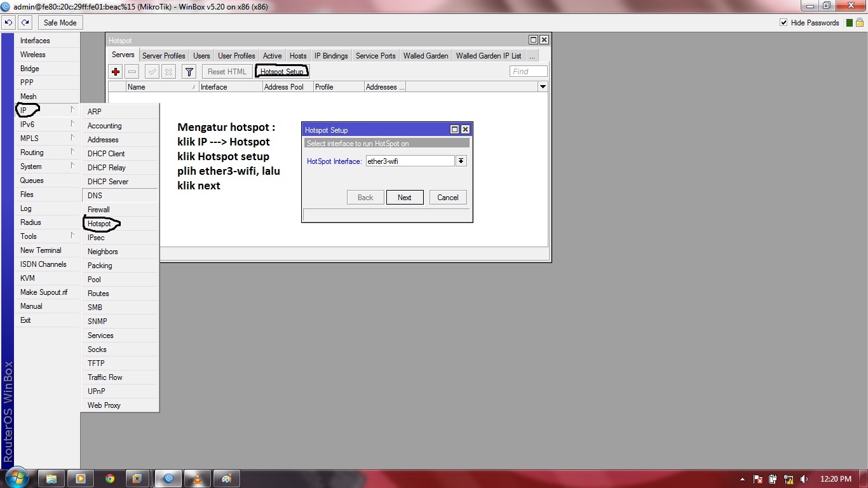
Task: Open Interfaces in the main menu
Action: pyautogui.click(x=47, y=41)
